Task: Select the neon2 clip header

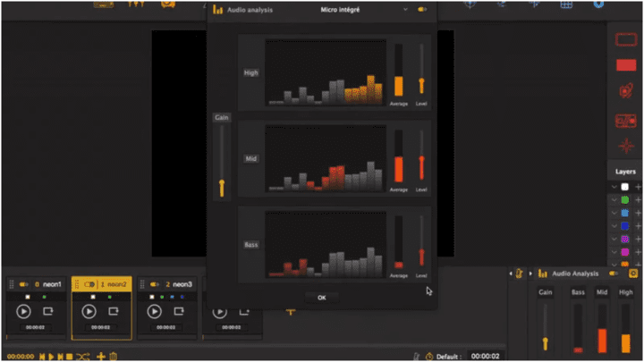Action: (102, 284)
